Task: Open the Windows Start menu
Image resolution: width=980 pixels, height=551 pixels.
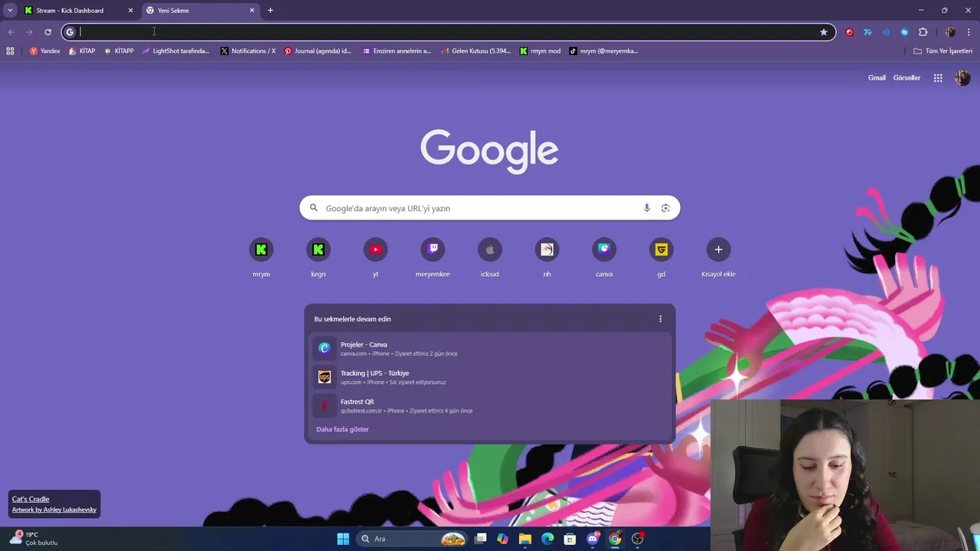Action: (343, 539)
